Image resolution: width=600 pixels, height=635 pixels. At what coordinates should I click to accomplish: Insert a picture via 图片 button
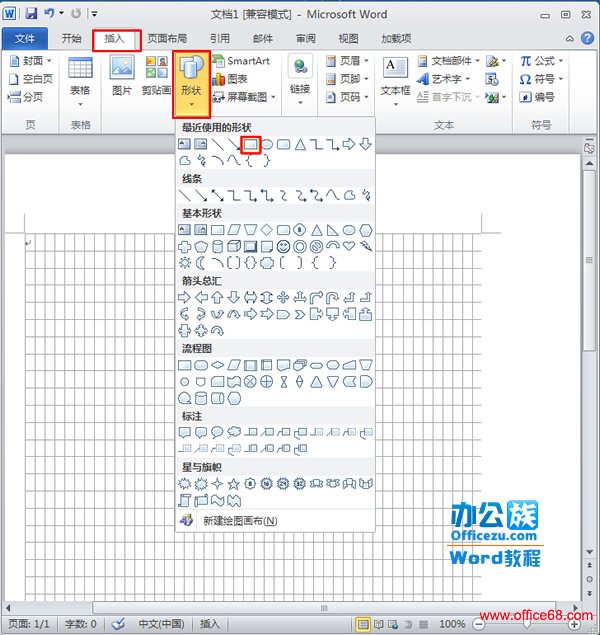[x=122, y=75]
